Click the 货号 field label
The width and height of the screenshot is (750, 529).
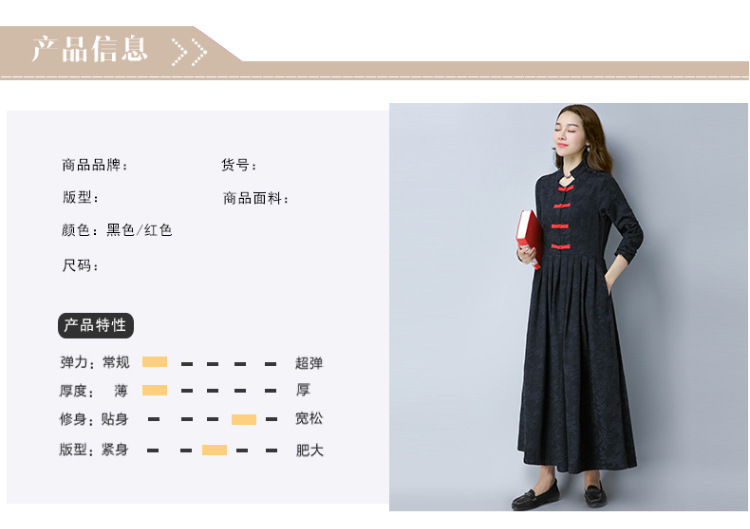(239, 165)
